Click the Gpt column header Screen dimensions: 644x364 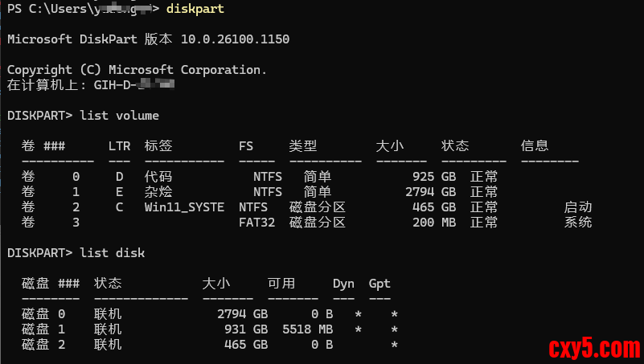(379, 284)
